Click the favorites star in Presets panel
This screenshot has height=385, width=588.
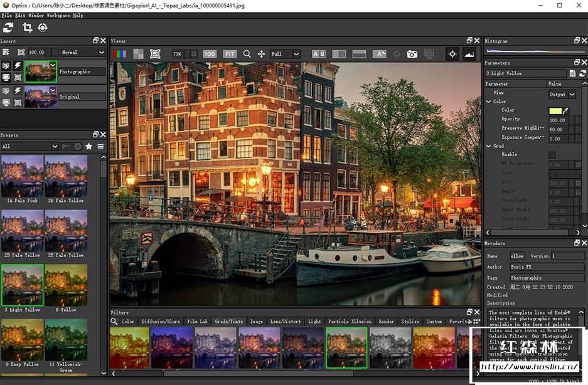tap(88, 146)
